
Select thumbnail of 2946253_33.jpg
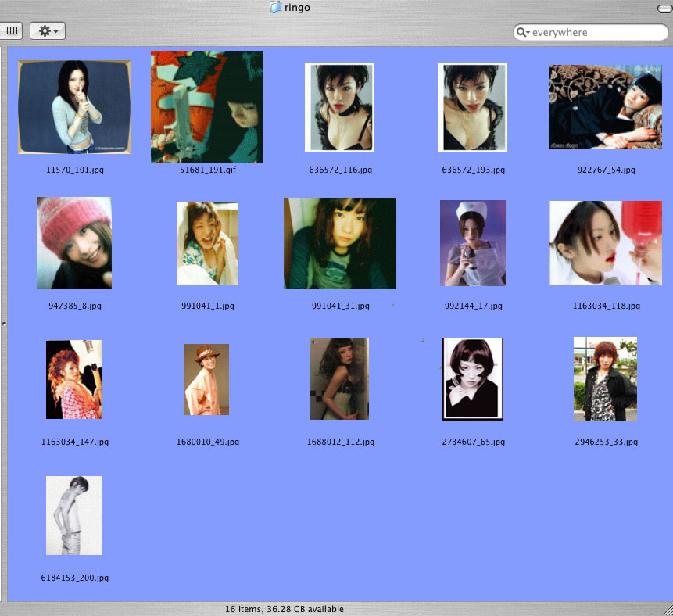(605, 379)
